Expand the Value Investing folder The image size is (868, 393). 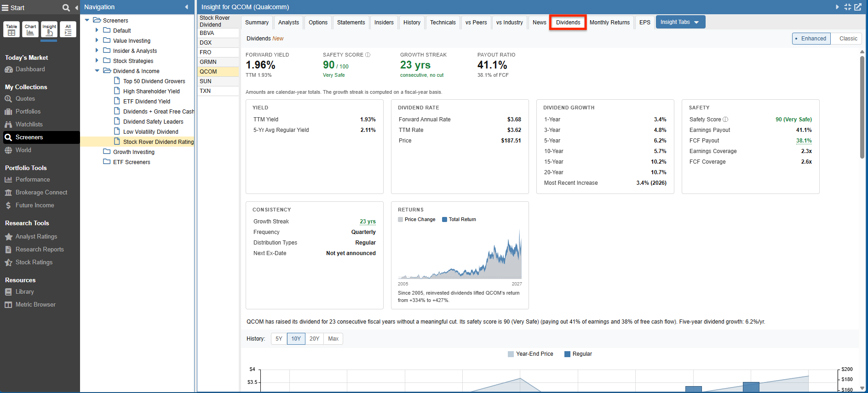click(97, 40)
